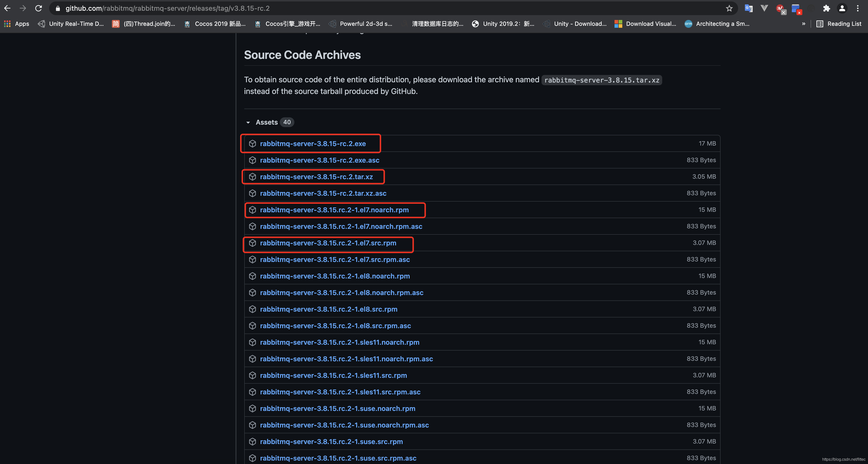Bookmark this page with the star icon

729,9
